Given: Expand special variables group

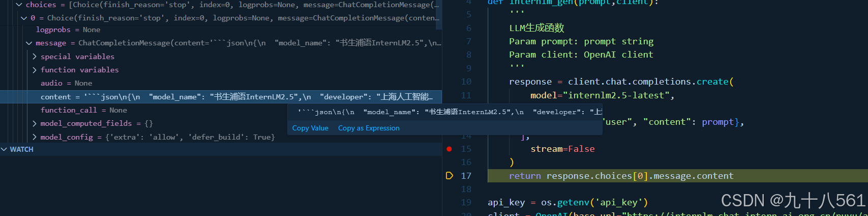Looking at the screenshot, I should pos(34,57).
